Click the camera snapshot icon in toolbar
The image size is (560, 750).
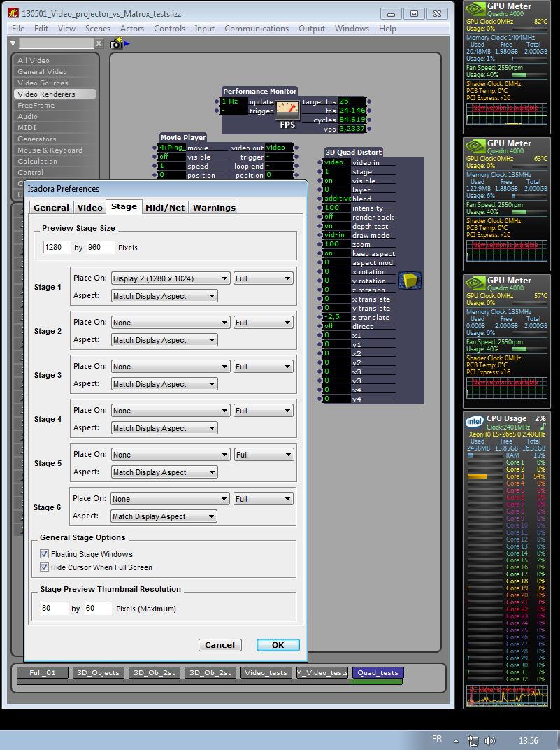[116, 43]
